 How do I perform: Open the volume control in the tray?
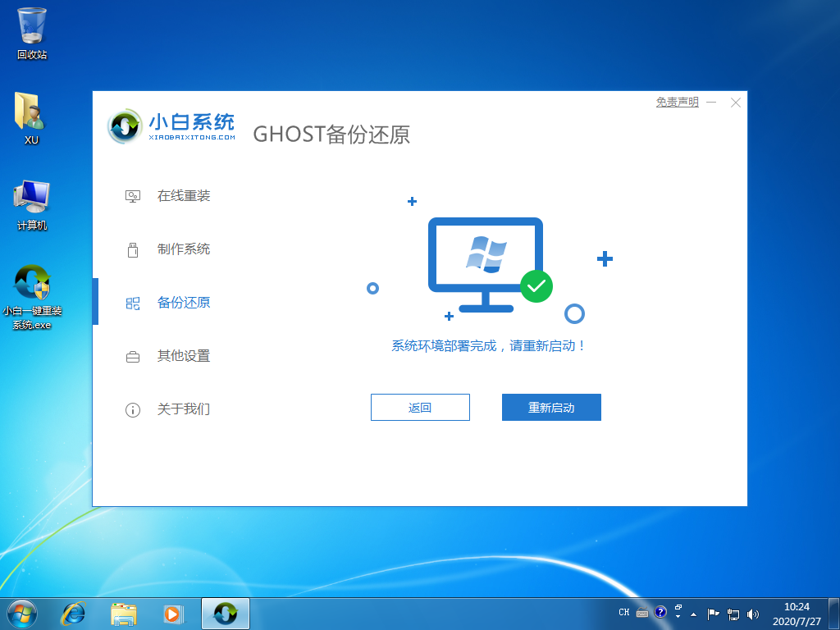click(x=752, y=613)
